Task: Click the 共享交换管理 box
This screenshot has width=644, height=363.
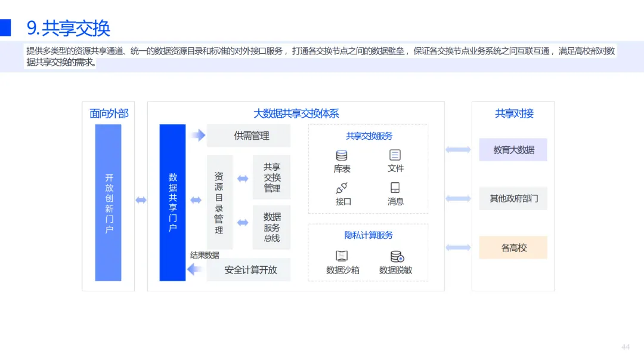Action: click(271, 177)
